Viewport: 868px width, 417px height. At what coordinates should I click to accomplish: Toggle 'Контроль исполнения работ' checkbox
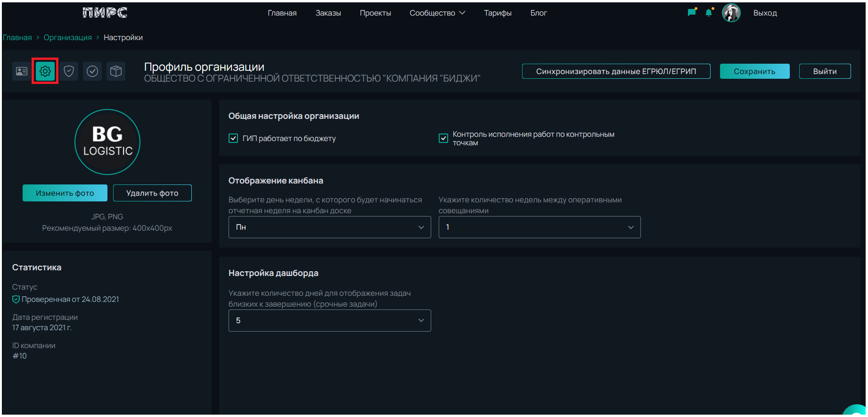pos(443,138)
